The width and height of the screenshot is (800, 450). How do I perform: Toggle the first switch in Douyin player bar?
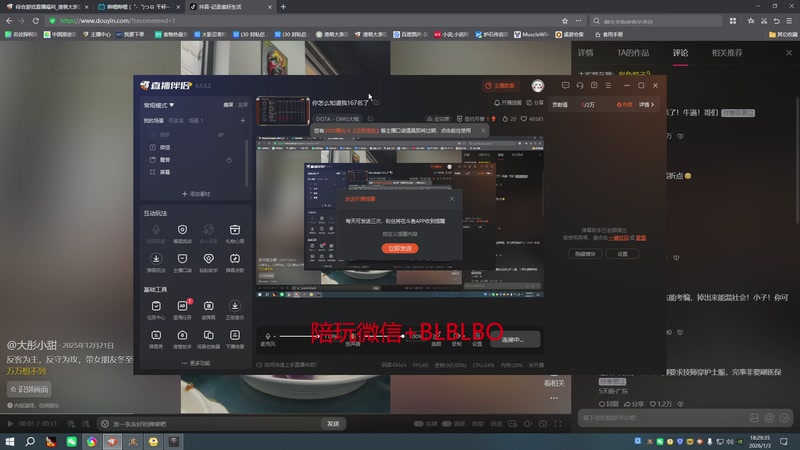[419, 423]
